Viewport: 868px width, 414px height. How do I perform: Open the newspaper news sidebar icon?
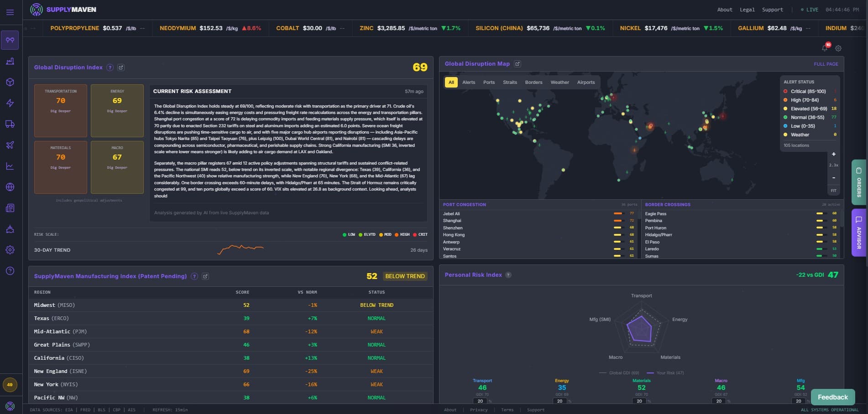click(10, 208)
